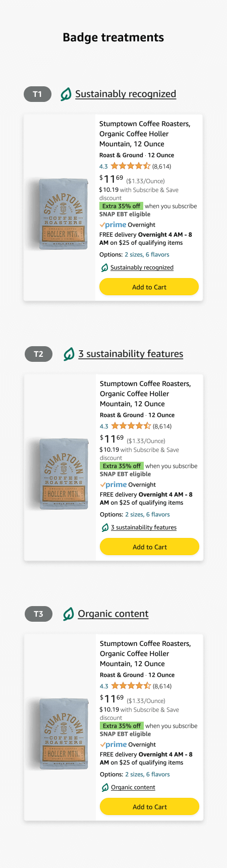Image resolution: width=227 pixels, height=868 pixels.
Task: Click Add to Cart in the T2 card
Action: (x=149, y=547)
